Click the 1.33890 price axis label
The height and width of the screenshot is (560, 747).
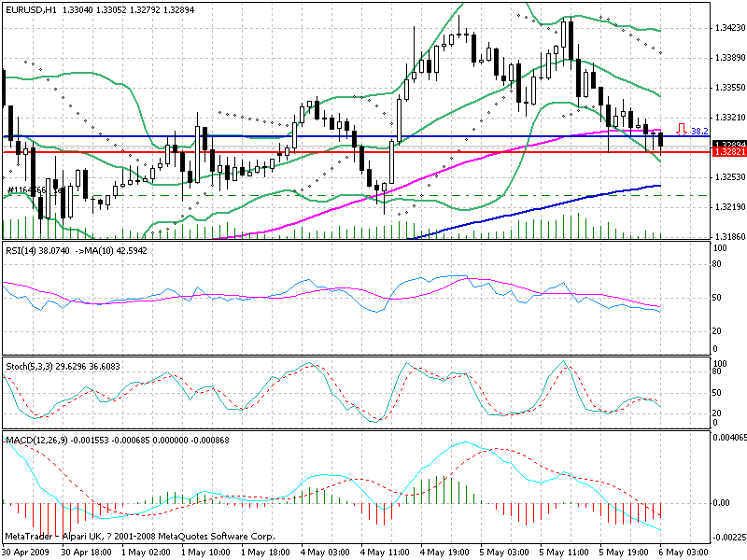[x=730, y=58]
